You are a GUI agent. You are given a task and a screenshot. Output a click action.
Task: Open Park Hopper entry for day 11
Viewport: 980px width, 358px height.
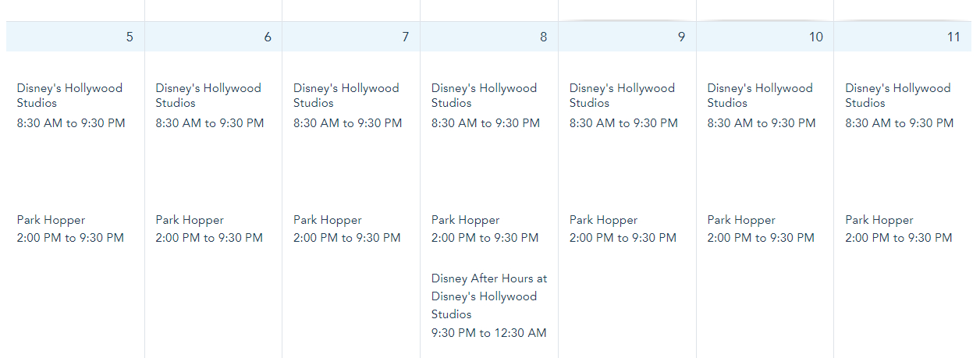coord(879,220)
